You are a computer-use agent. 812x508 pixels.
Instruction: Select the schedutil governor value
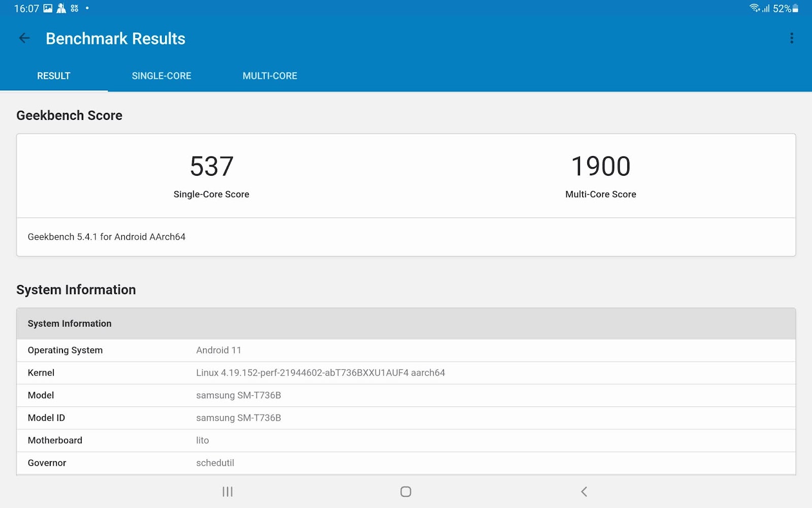pyautogui.click(x=215, y=463)
